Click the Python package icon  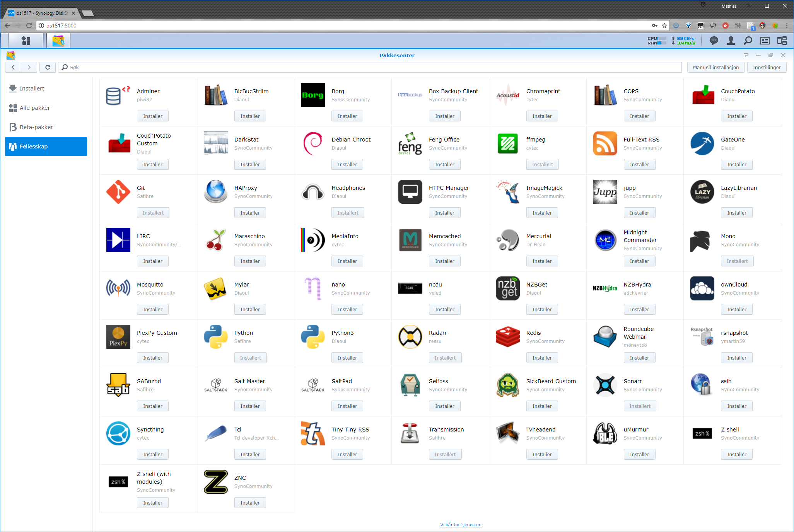tap(215, 337)
